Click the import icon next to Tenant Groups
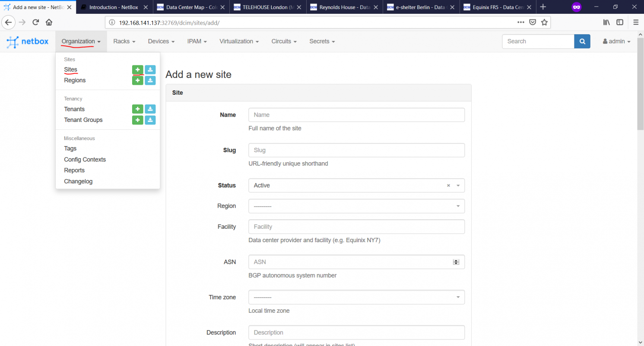The height and width of the screenshot is (346, 644). point(150,120)
